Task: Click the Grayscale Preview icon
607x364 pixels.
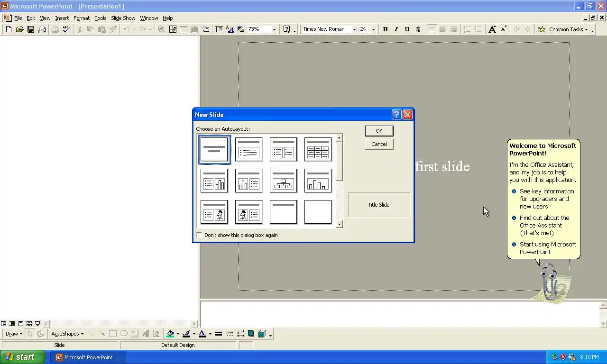Action: point(240,29)
